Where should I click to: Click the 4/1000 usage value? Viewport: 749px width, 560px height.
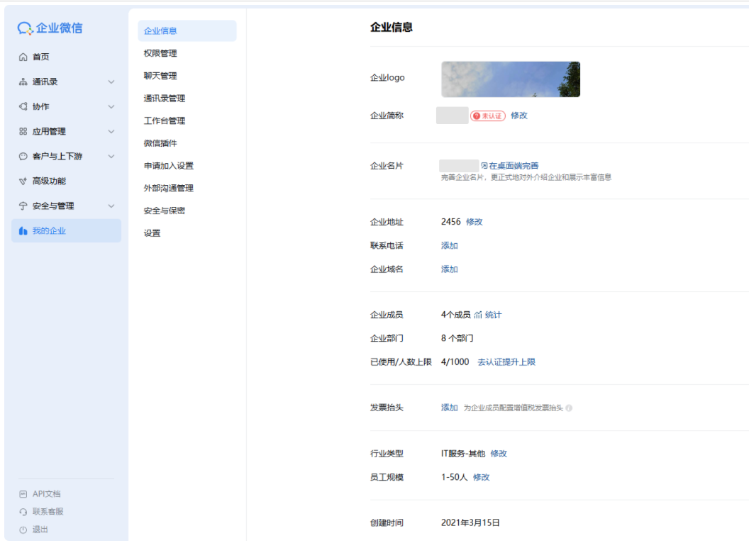pyautogui.click(x=455, y=362)
